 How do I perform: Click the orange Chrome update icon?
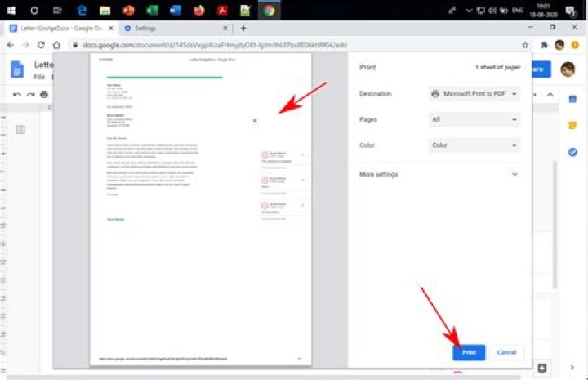point(575,45)
